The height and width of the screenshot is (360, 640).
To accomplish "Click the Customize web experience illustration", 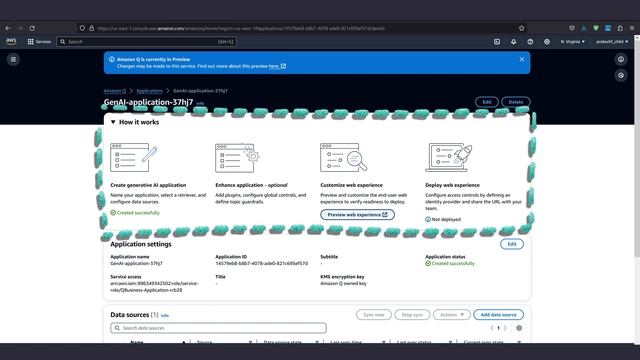I will pyautogui.click(x=344, y=158).
